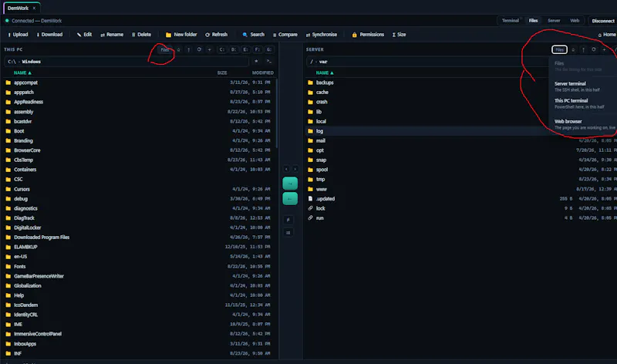Click the small left chevron between the panes
The height and width of the screenshot is (364, 617).
[x=286, y=169]
